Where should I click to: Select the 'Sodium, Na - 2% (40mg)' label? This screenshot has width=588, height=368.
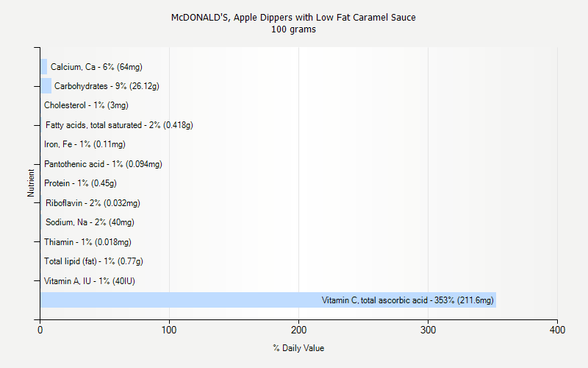(90, 222)
